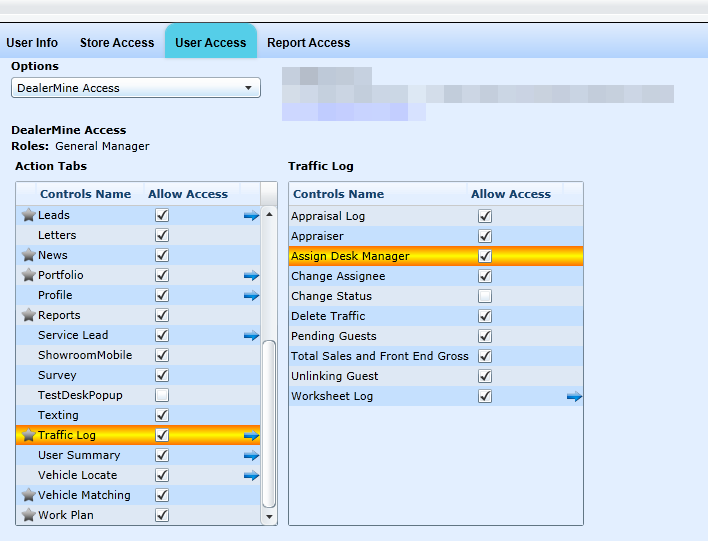This screenshot has height=541, width=708.
Task: Uncheck the Delete Traffic access checkbox
Action: (485, 316)
